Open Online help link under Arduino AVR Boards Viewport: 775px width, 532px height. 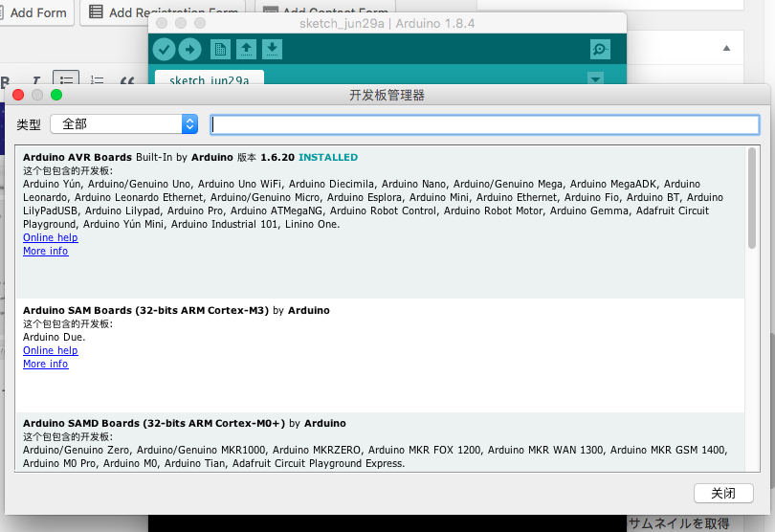point(51,237)
